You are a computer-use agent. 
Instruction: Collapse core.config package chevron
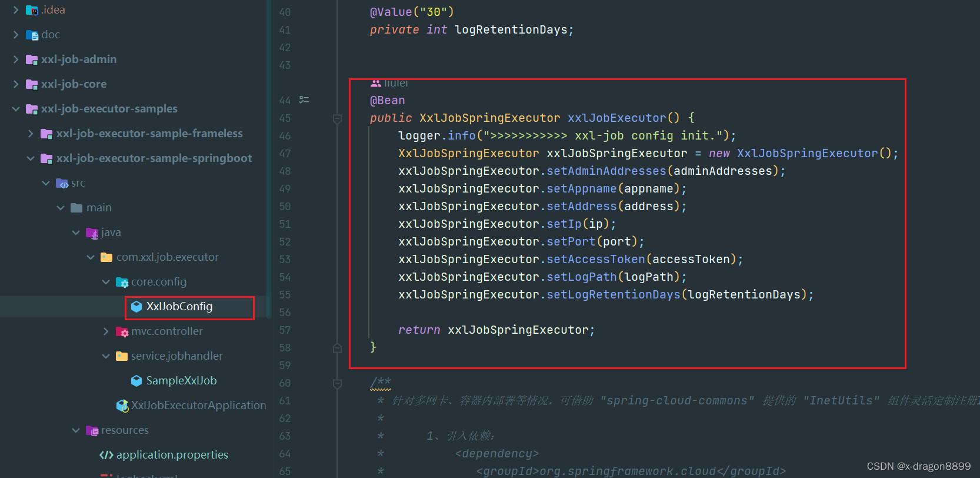pyautogui.click(x=106, y=282)
